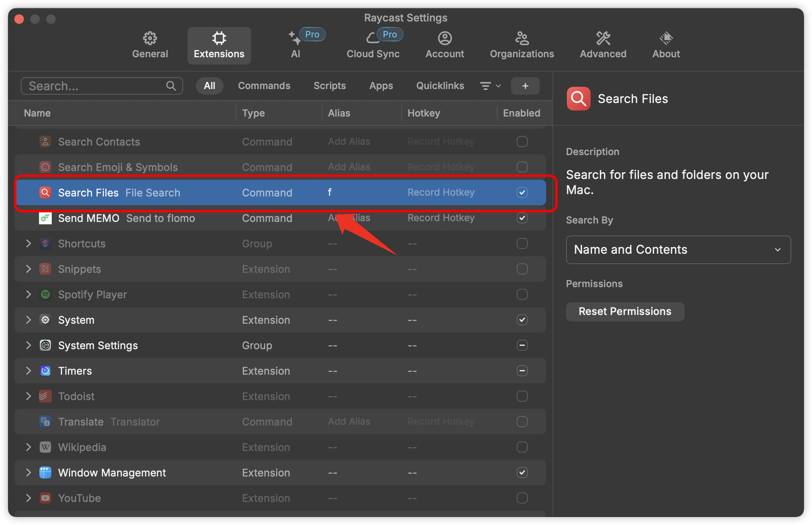Open the Organizations people icon
Viewport: 812px width, 525px height.
pos(521,38)
